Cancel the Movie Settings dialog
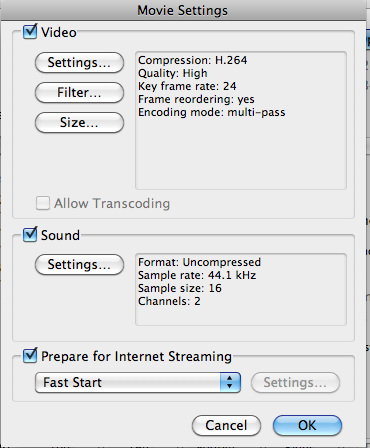This screenshot has width=370, height=448. (226, 426)
